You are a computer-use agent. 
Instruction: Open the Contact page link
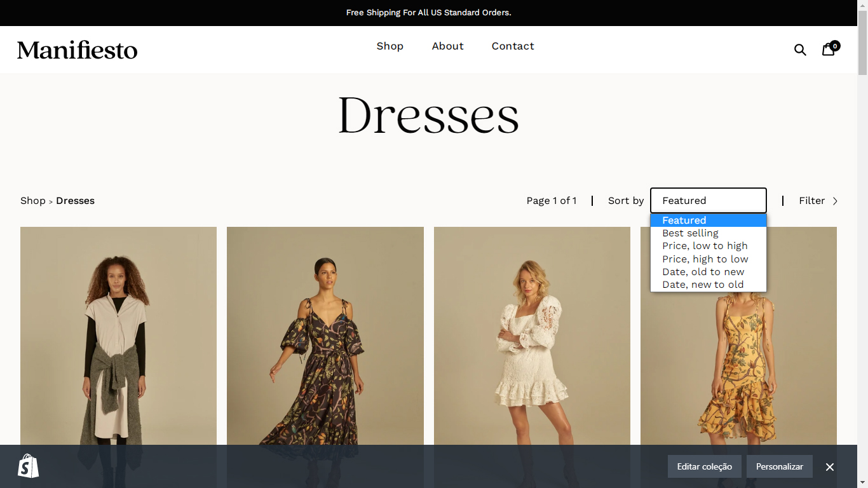(513, 46)
